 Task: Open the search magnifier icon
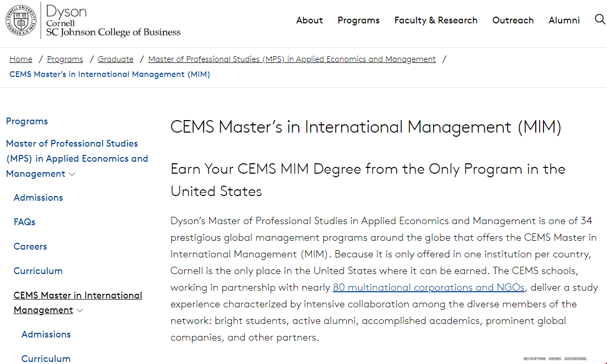(600, 19)
